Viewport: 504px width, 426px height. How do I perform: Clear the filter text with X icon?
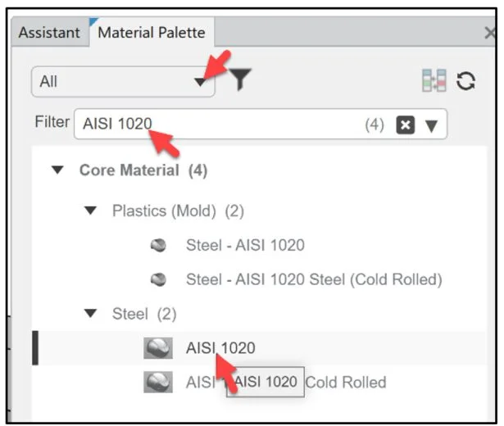pyautogui.click(x=404, y=125)
